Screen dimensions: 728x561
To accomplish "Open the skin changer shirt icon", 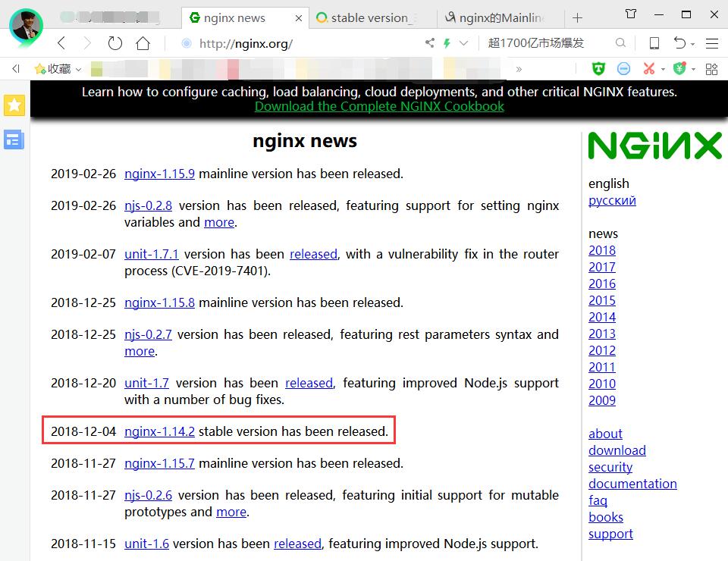I will (630, 14).
